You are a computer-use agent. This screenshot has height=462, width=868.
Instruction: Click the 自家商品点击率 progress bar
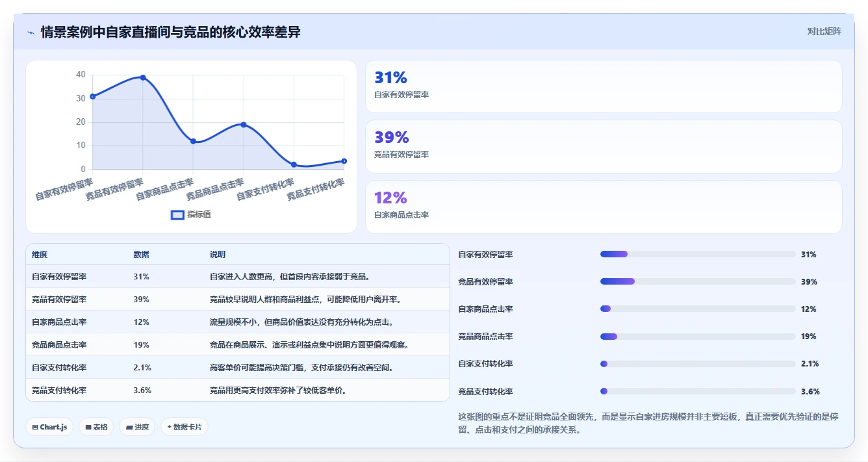[x=698, y=309]
